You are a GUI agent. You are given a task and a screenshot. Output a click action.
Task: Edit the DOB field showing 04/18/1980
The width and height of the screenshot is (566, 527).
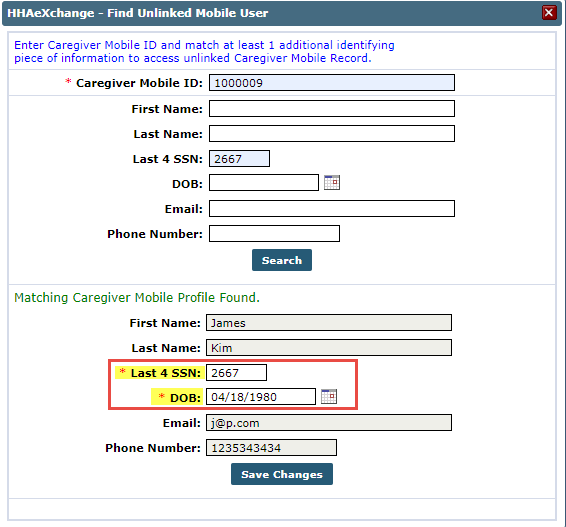tap(261, 397)
